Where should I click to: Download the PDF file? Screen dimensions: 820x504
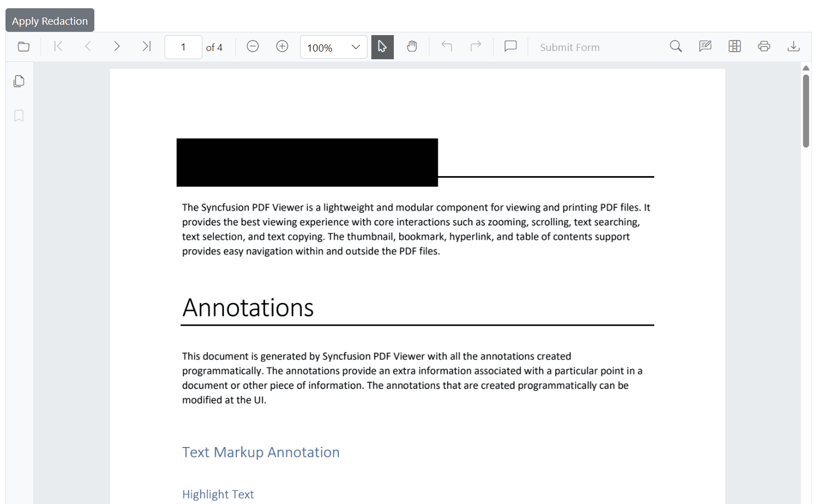pos(794,47)
